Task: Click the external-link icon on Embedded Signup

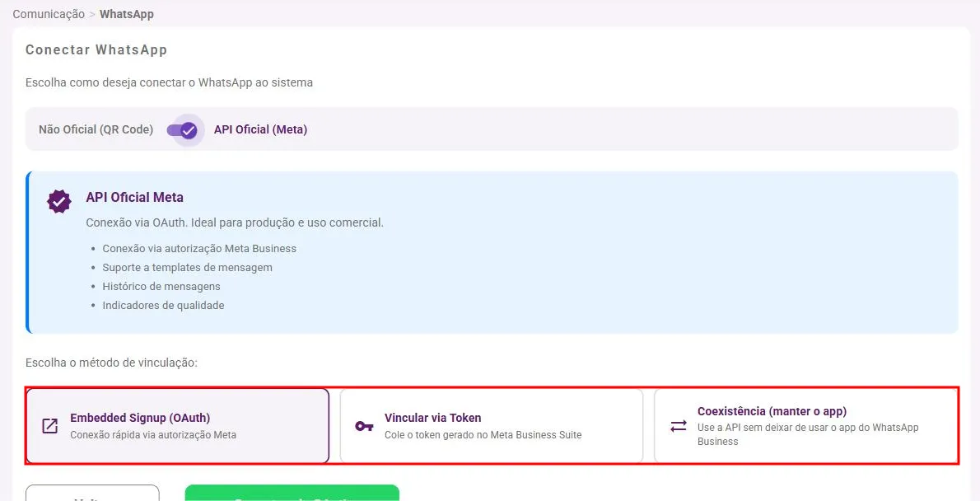Action: 50,426
